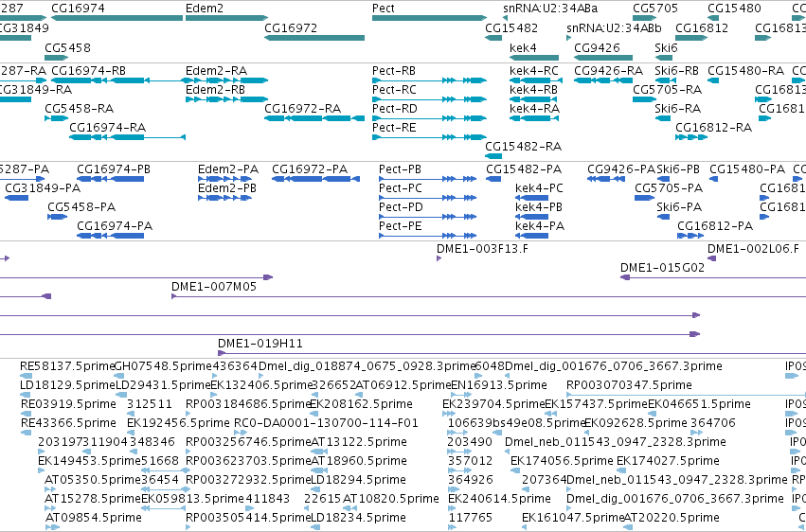Open transcript label Ski6-RB
The width and height of the screenshot is (806, 532).
tap(677, 70)
